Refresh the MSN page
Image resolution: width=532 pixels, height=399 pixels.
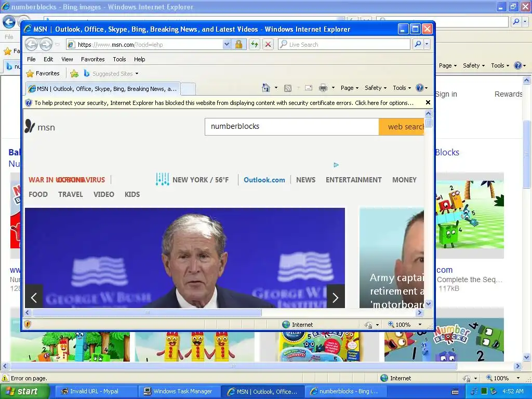[x=254, y=45]
